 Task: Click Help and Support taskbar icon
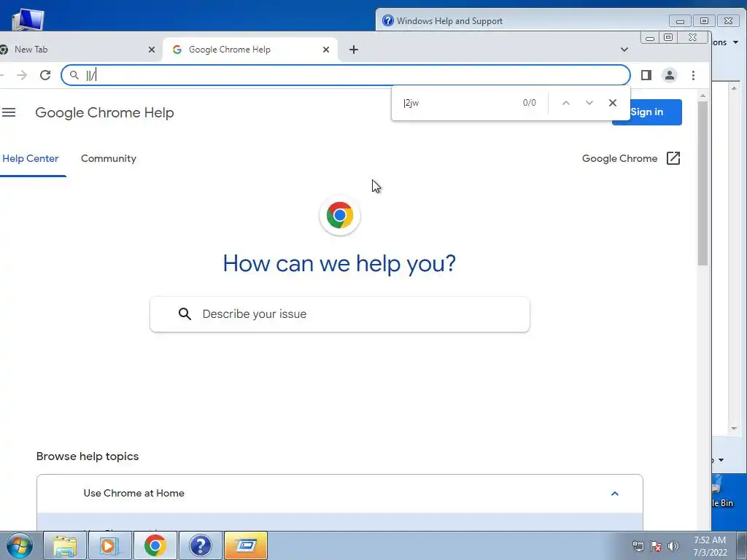coord(200,545)
